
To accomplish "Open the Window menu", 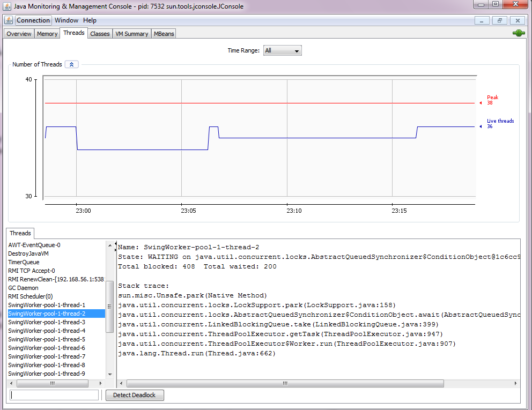I will (65, 20).
